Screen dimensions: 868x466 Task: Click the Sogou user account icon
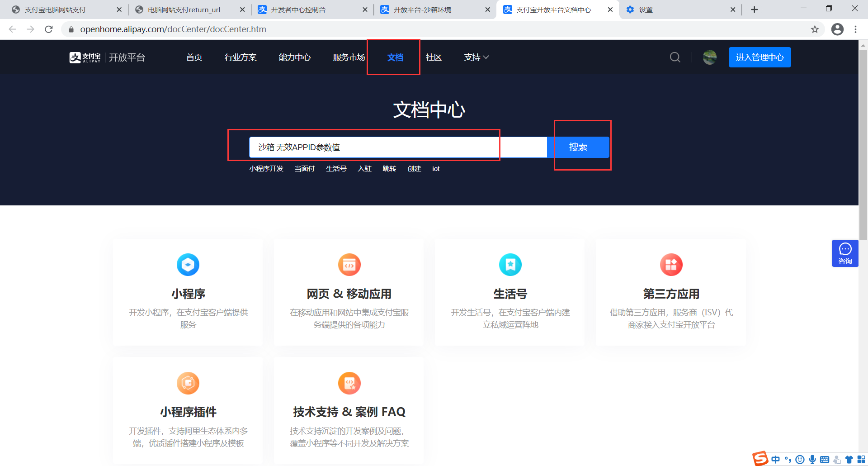pyautogui.click(x=837, y=460)
